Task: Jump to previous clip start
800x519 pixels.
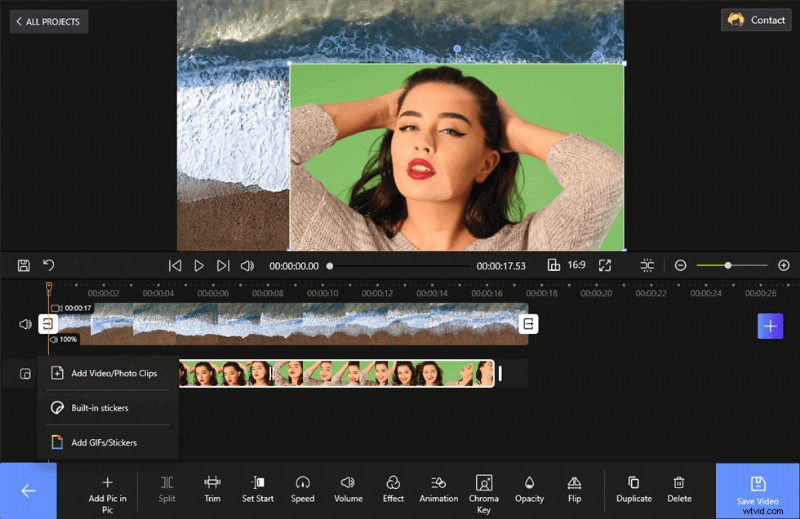Action: click(174, 266)
